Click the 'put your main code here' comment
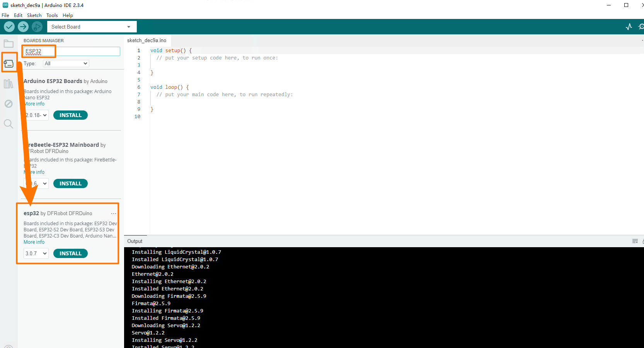Viewport: 644px width, 348px height. coord(225,95)
